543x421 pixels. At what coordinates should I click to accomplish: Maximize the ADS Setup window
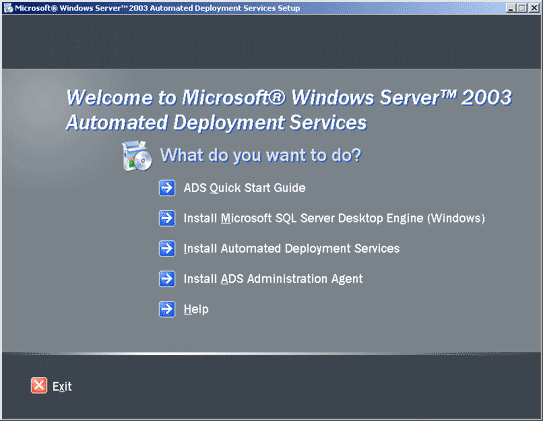(x=522, y=8)
